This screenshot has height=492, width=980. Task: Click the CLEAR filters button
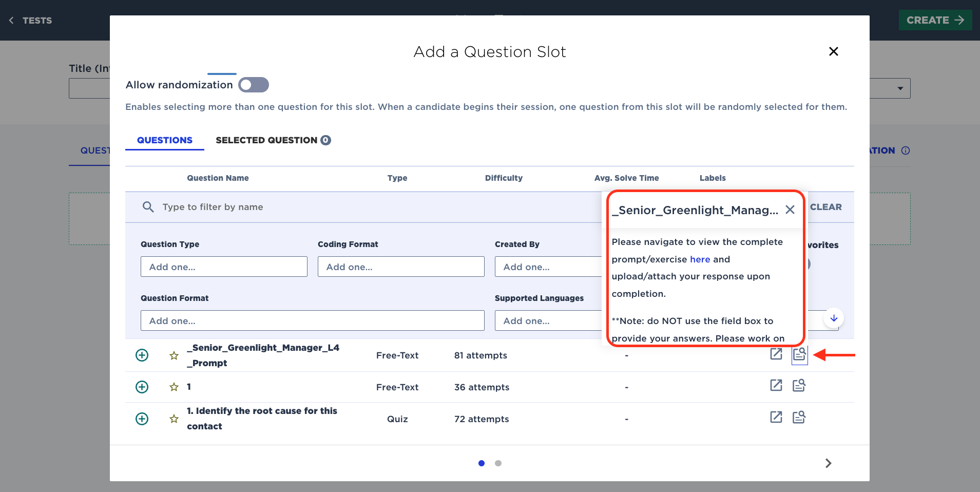point(825,207)
